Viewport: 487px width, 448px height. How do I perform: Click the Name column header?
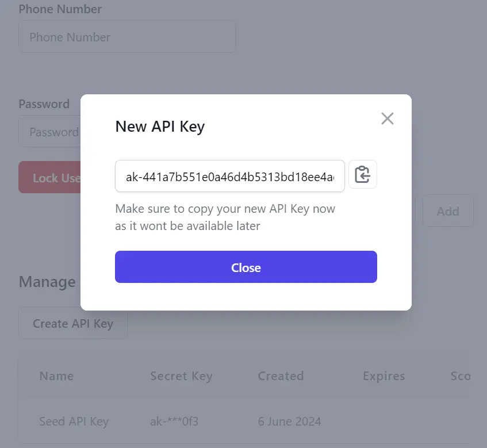coord(56,376)
